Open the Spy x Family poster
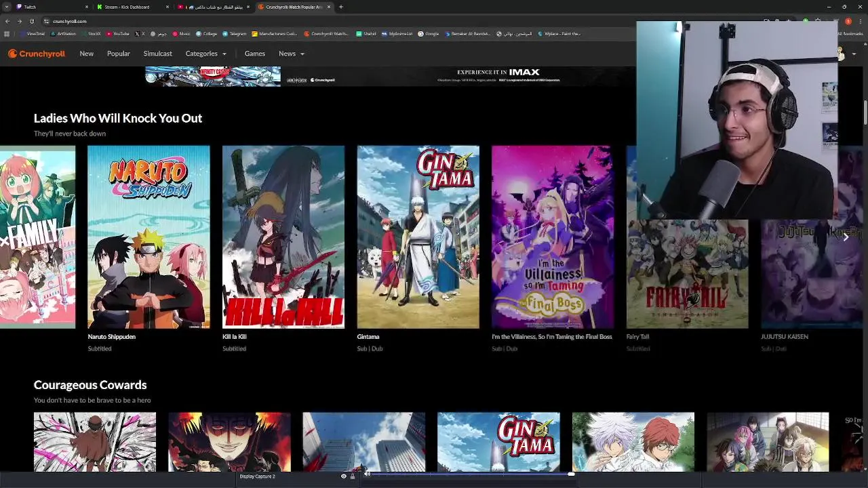Viewport: 868px width, 488px height. 37,237
